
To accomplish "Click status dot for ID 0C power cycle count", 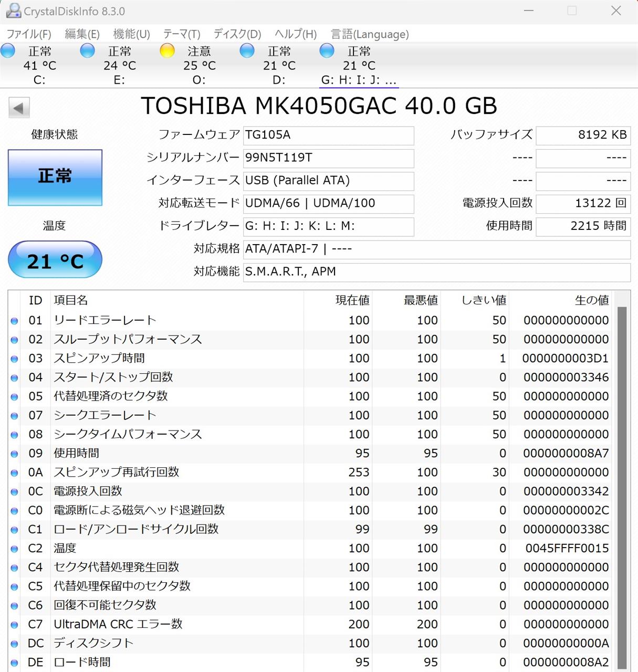I will [14, 492].
